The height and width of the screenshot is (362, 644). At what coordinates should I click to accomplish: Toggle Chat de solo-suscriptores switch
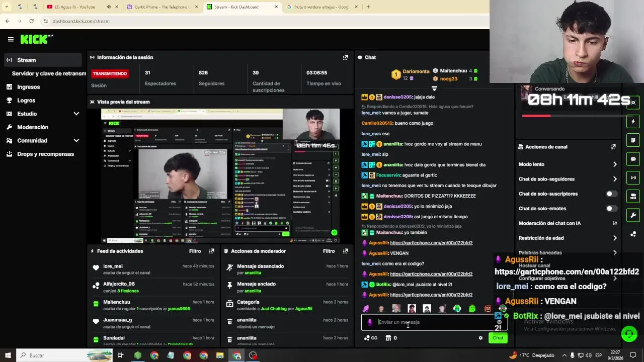(x=611, y=194)
